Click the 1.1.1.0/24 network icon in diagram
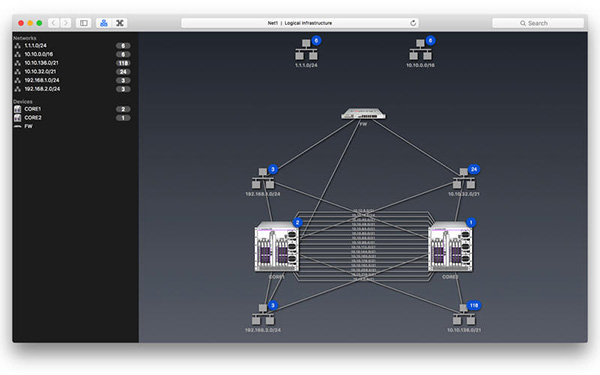The image size is (600, 375). [306, 50]
